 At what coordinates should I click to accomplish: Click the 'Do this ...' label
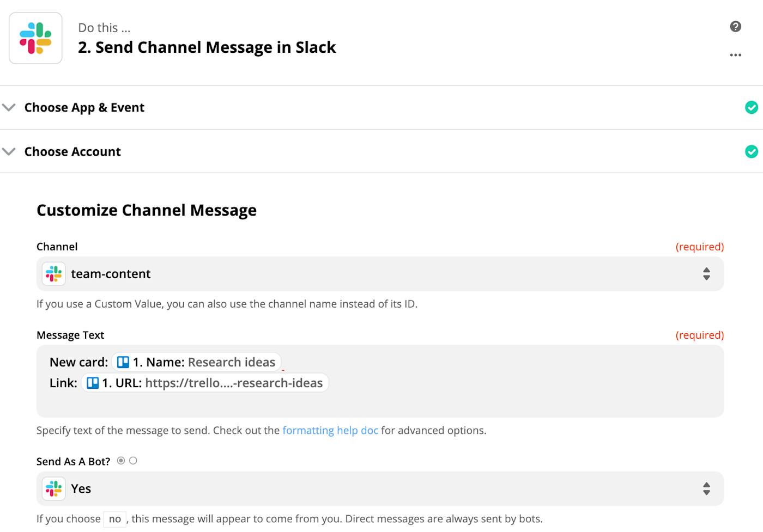click(104, 28)
